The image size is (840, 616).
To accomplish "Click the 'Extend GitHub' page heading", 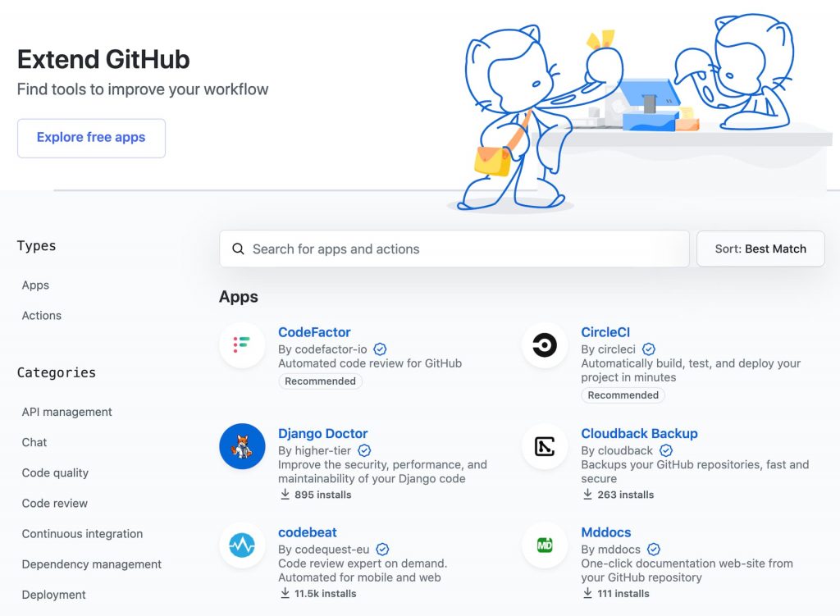I will pyautogui.click(x=103, y=59).
